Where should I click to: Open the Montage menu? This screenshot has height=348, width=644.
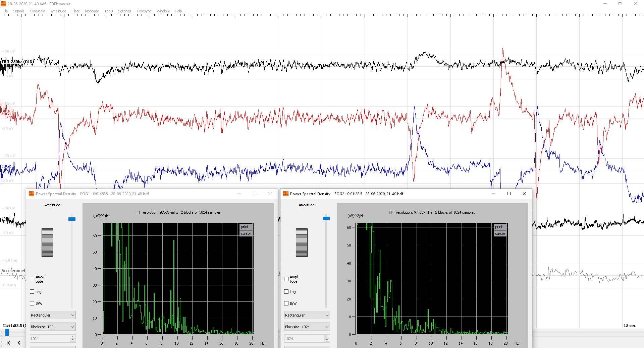coord(92,11)
